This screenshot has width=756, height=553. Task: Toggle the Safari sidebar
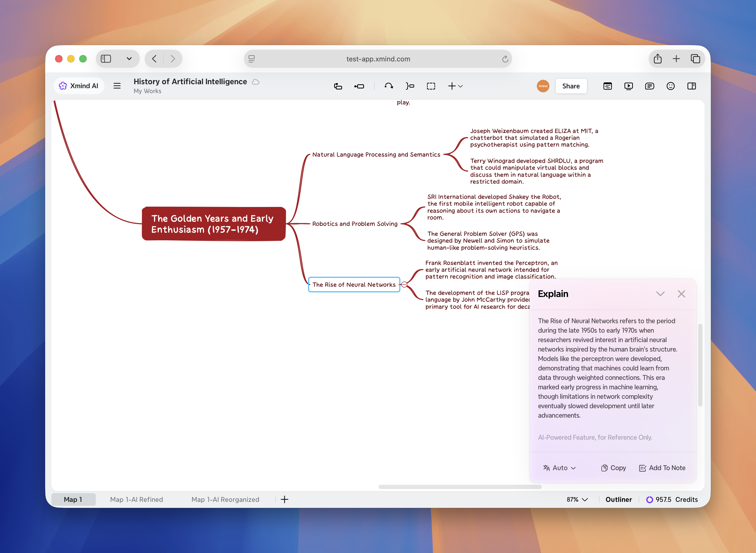point(106,59)
